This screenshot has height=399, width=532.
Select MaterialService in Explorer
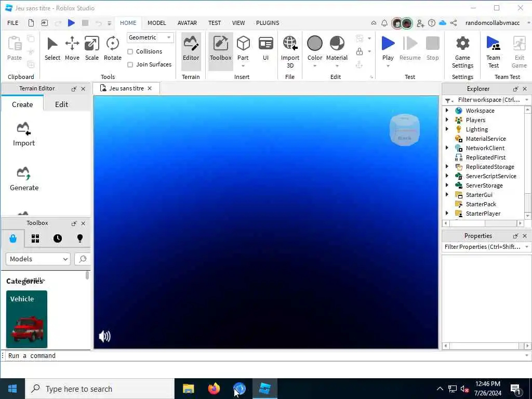[486, 138]
